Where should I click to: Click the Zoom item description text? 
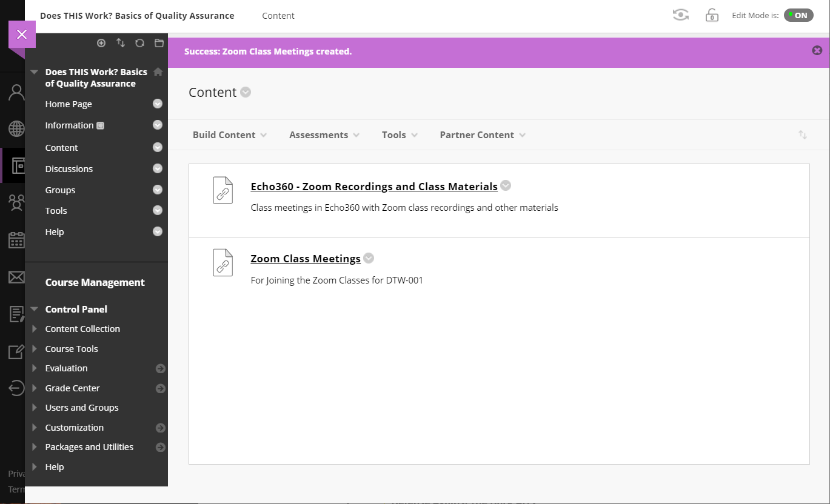[337, 280]
